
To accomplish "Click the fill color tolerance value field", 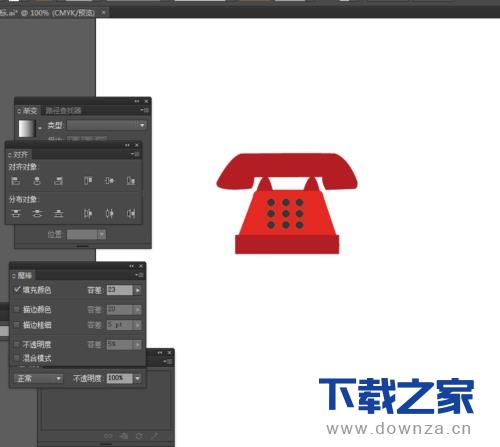I will pos(120,290).
